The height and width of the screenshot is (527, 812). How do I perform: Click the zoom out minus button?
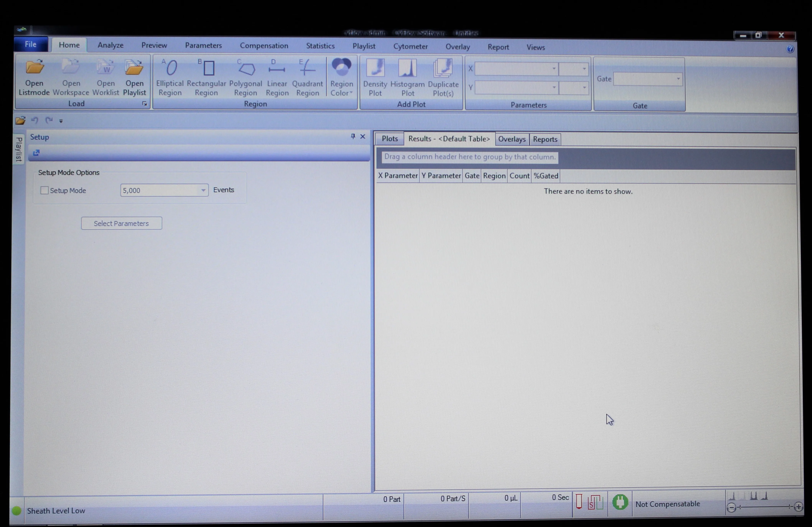point(731,507)
